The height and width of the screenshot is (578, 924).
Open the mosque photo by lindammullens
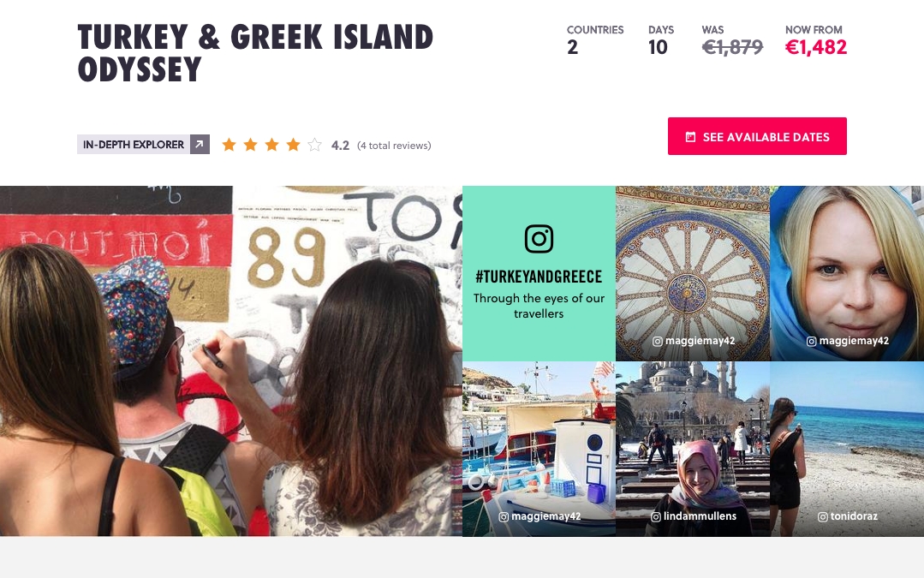click(x=693, y=449)
